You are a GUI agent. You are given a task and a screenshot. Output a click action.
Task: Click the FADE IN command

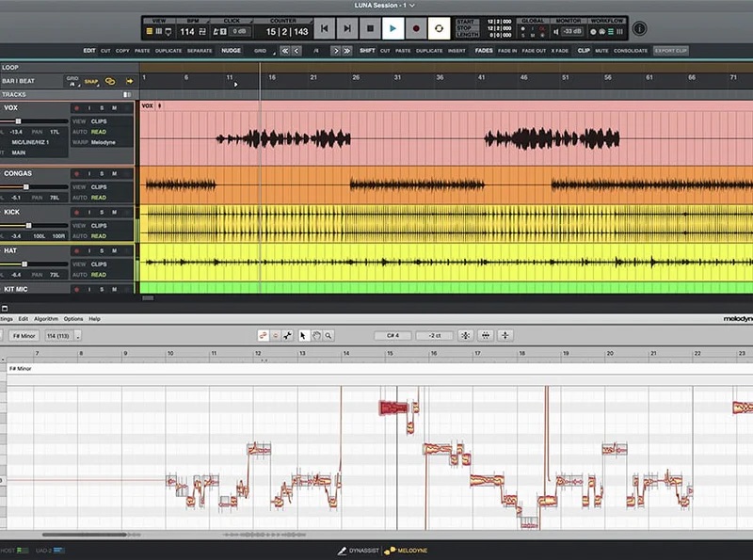(x=507, y=51)
